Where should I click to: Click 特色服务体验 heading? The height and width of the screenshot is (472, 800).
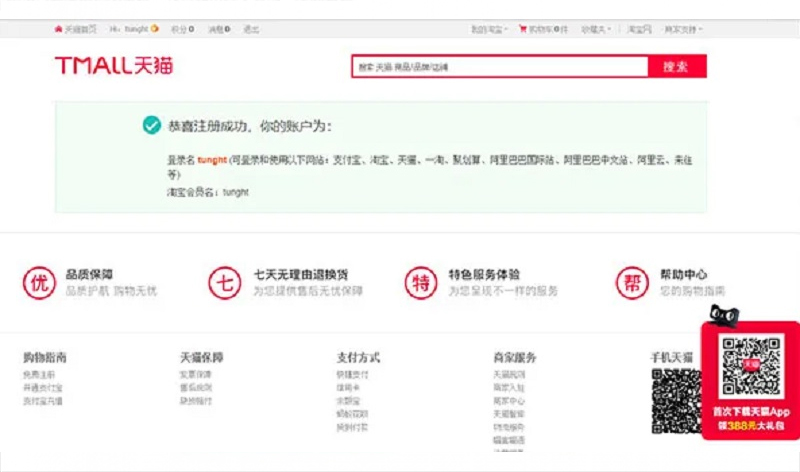coord(484,275)
